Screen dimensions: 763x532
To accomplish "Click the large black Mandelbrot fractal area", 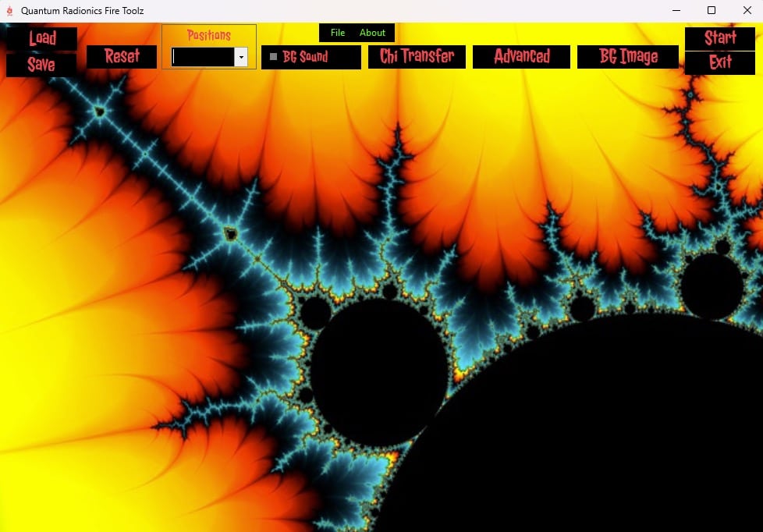I will coord(593,437).
